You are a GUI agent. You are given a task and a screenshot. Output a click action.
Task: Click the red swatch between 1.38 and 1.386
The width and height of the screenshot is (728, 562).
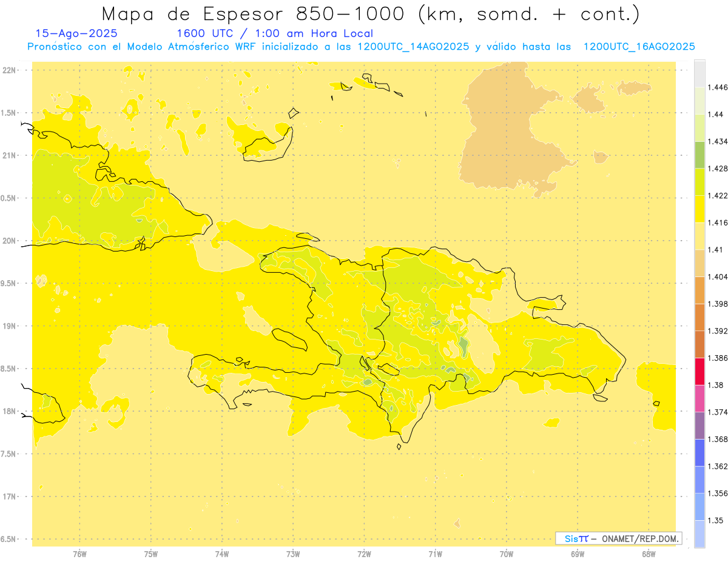coord(699,371)
